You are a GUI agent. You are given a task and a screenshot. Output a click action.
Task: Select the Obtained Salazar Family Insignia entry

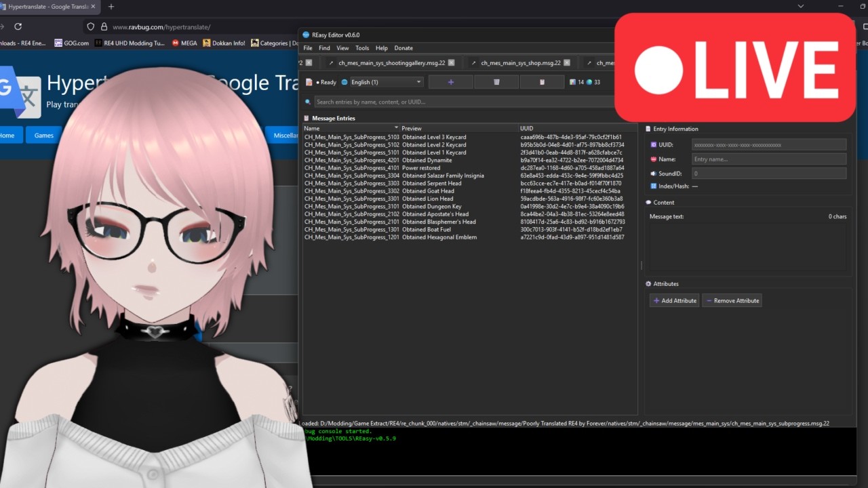(470, 176)
